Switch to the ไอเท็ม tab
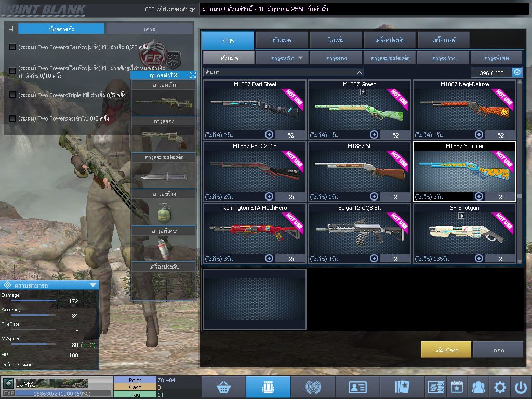Image resolution: width=532 pixels, height=399 pixels. tap(336, 40)
